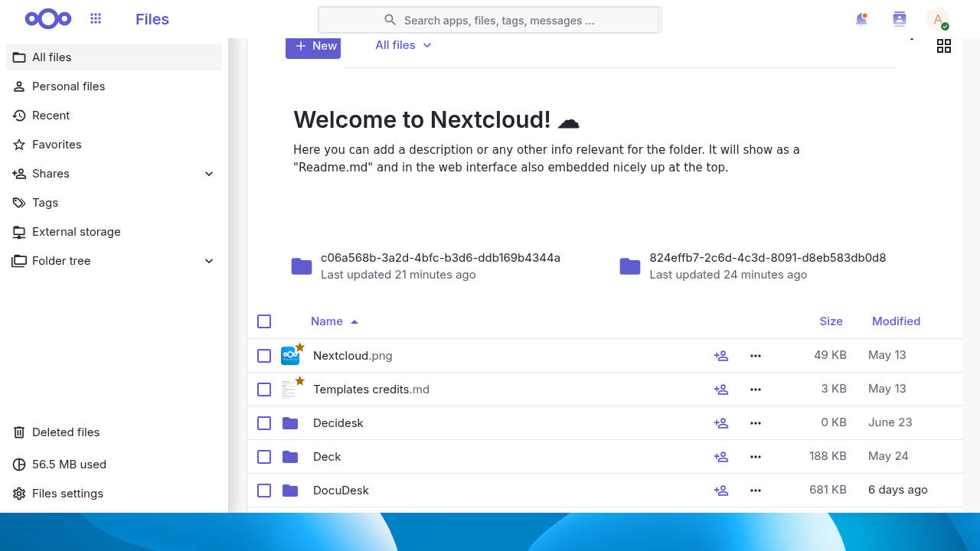
Task: Open Files settings
Action: (114, 494)
